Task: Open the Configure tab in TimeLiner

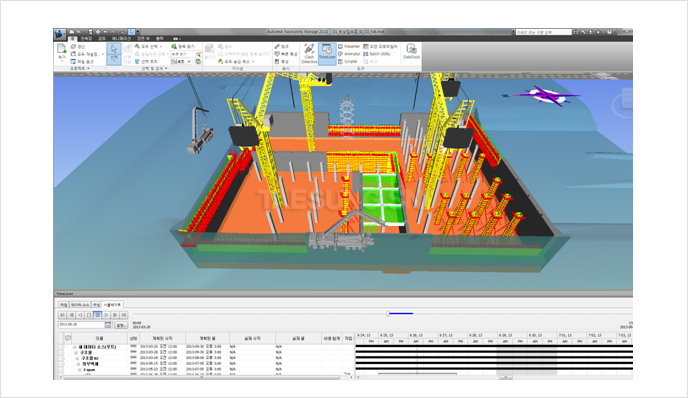Action: pos(96,305)
